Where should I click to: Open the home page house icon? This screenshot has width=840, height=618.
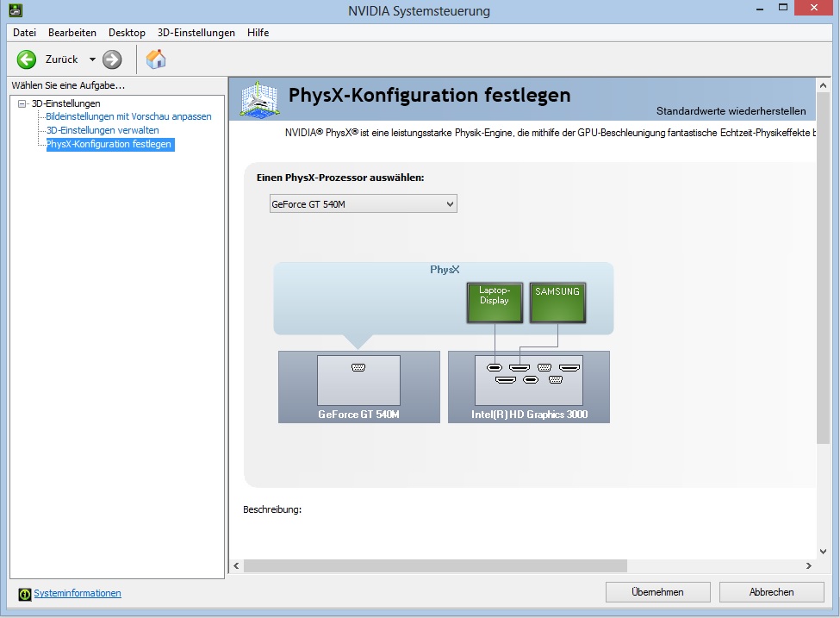coord(156,59)
